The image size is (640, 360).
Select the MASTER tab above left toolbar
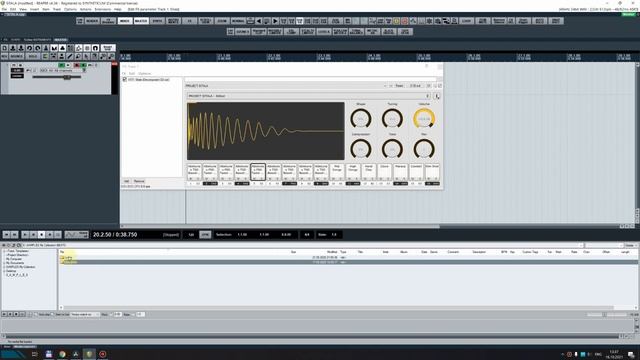[x=60, y=40]
